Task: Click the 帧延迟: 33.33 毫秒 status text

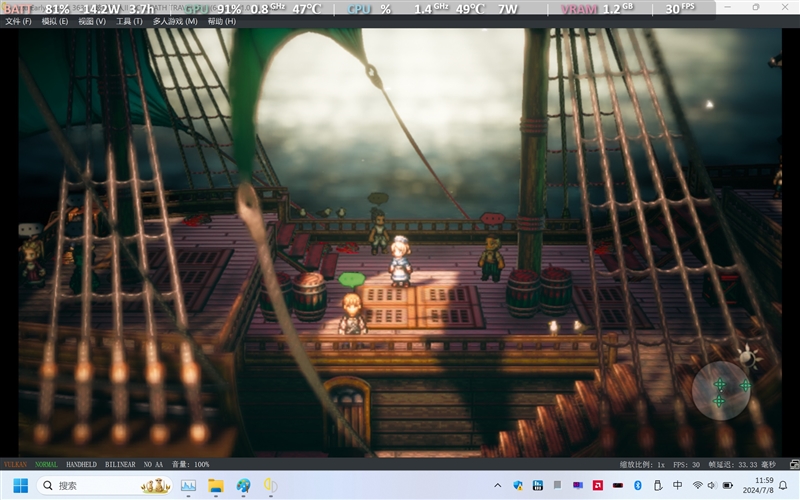Action: pyautogui.click(x=742, y=464)
